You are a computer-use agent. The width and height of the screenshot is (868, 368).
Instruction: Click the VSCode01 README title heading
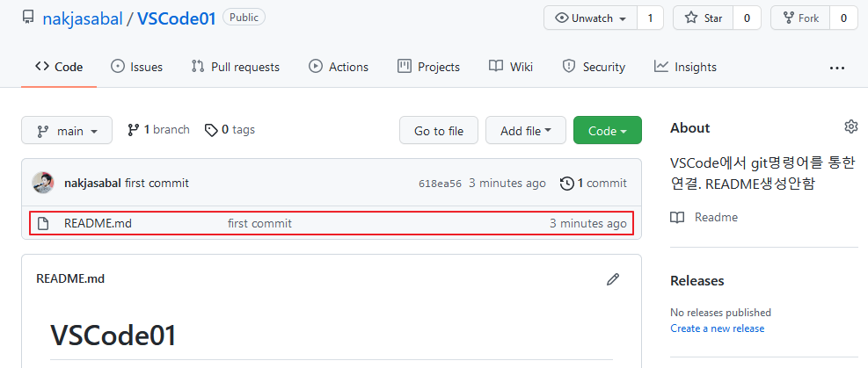[113, 335]
